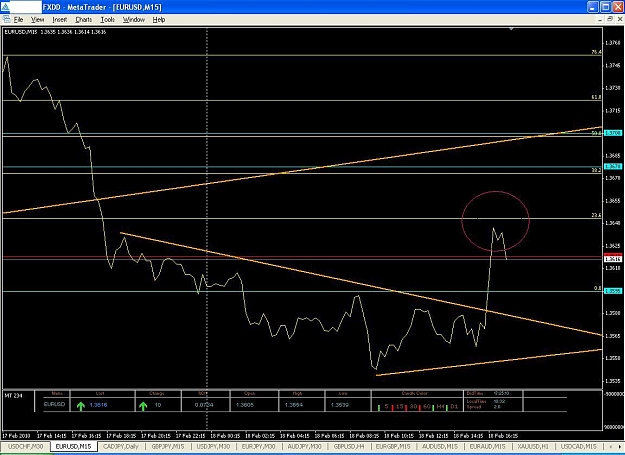The height and width of the screenshot is (455, 625).
Task: Click the MT 234 indicator label
Action: coord(14,396)
